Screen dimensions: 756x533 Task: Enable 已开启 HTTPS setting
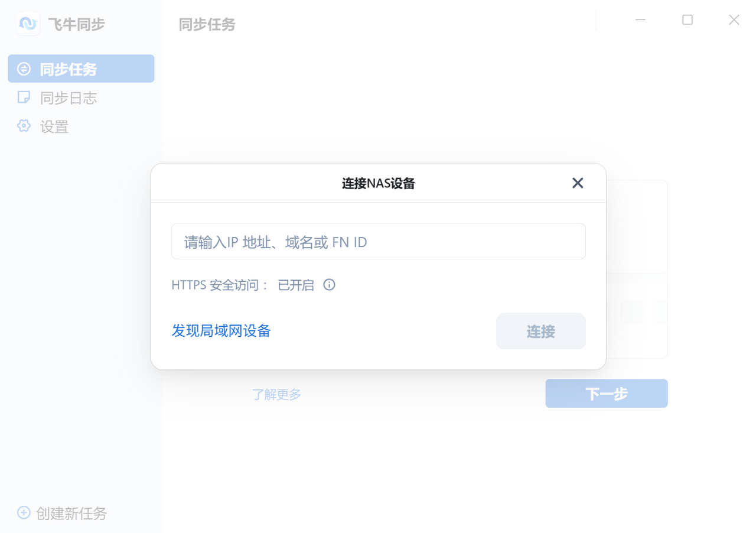point(295,285)
